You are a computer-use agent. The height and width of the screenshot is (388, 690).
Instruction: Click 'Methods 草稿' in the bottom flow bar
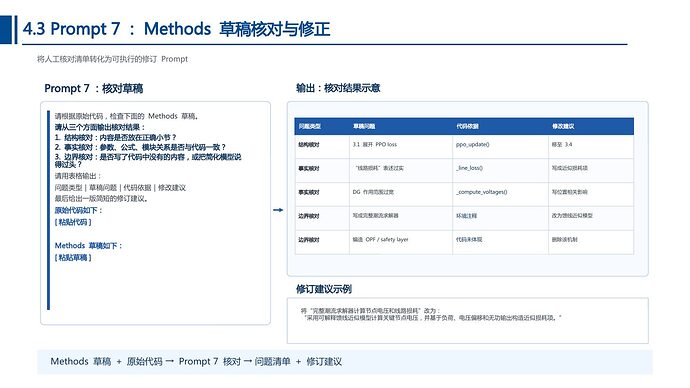(81, 362)
